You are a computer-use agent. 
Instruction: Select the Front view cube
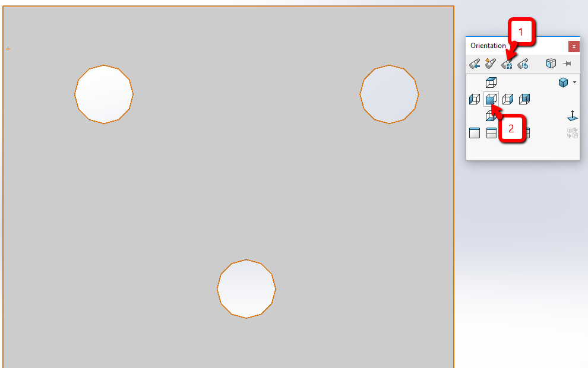click(x=491, y=99)
